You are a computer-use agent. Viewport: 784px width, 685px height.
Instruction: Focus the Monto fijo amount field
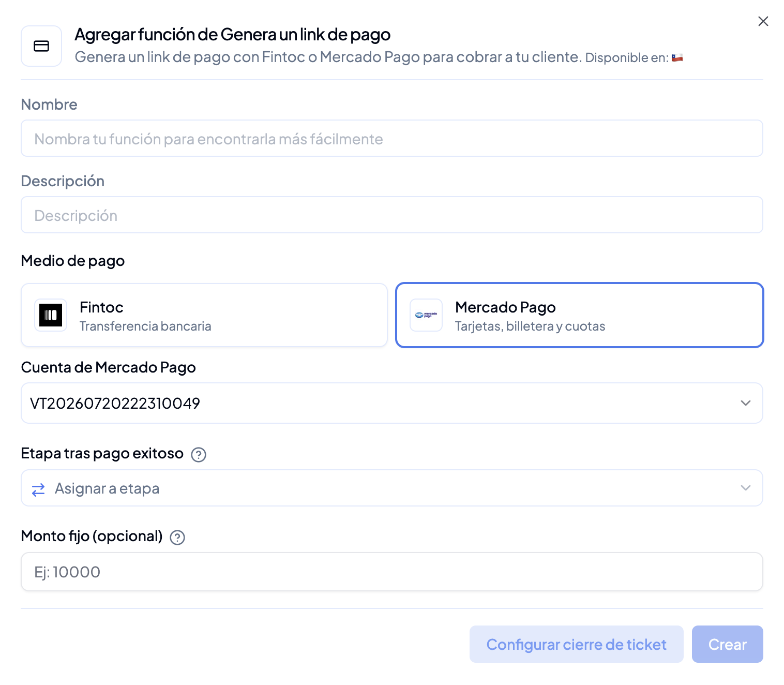(392, 572)
